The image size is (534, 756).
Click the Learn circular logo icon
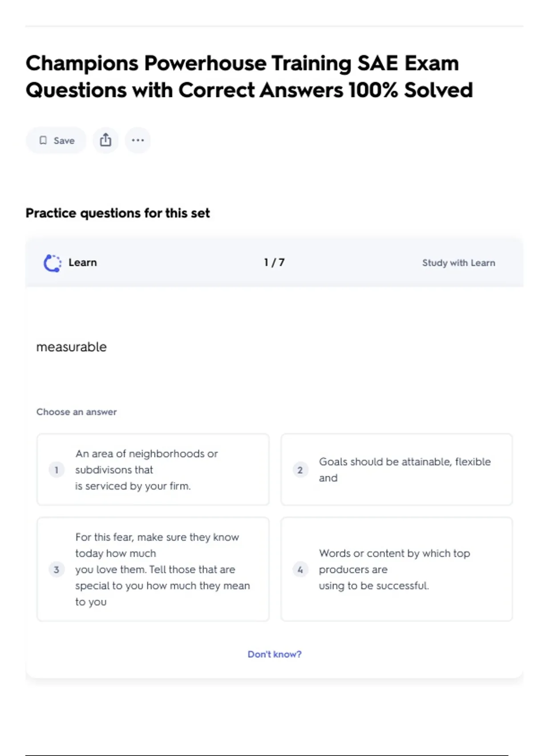pos(53,263)
